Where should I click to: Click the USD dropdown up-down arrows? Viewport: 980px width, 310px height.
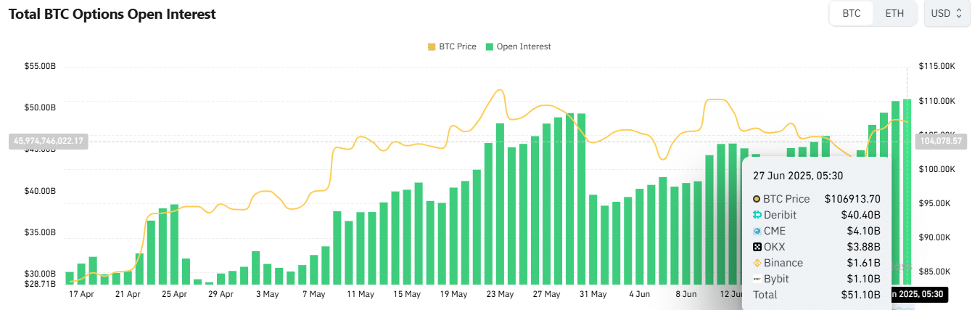click(x=959, y=14)
